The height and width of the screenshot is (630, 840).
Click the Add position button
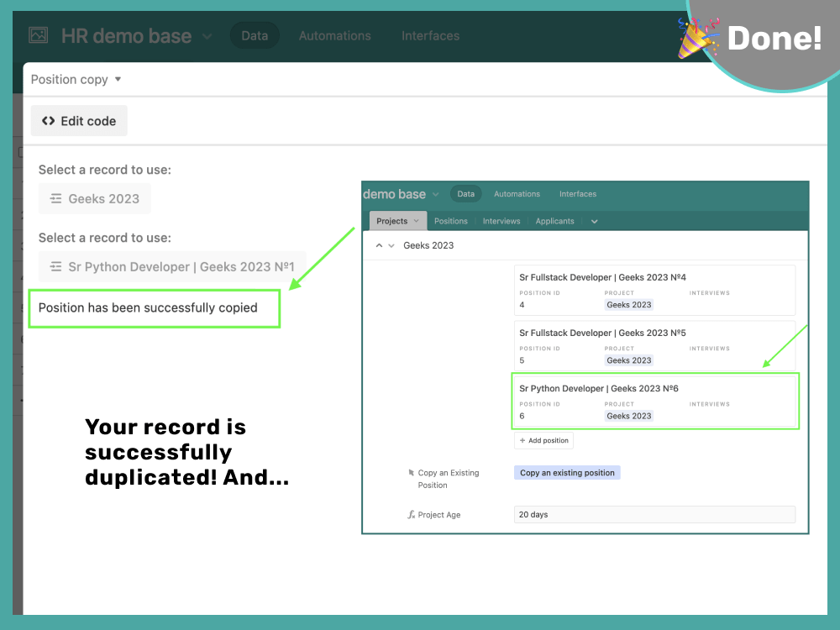[543, 440]
